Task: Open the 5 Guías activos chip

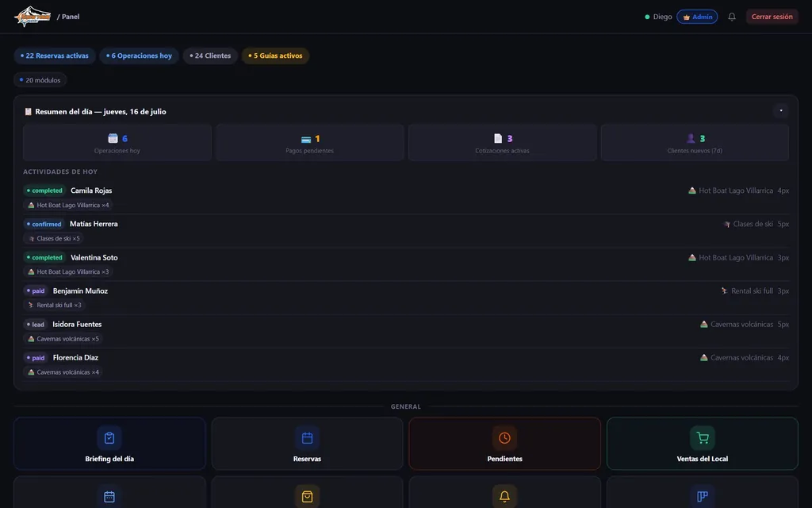Action: tap(275, 56)
